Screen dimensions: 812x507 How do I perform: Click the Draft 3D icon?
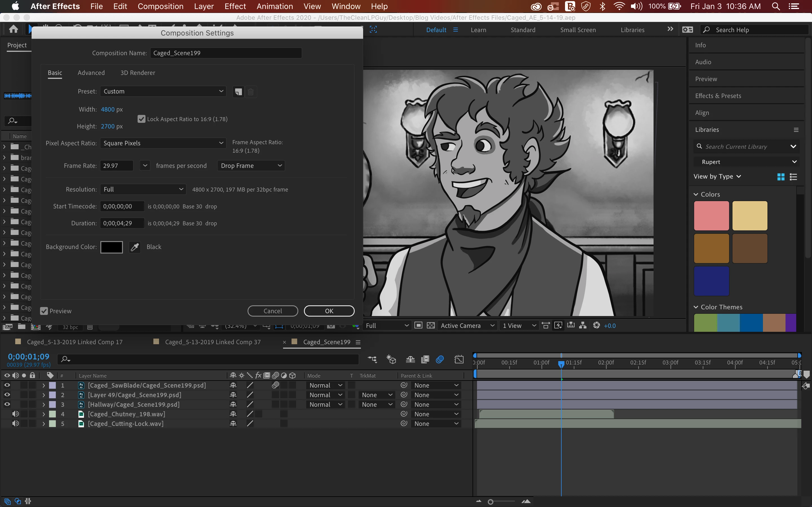[391, 359]
